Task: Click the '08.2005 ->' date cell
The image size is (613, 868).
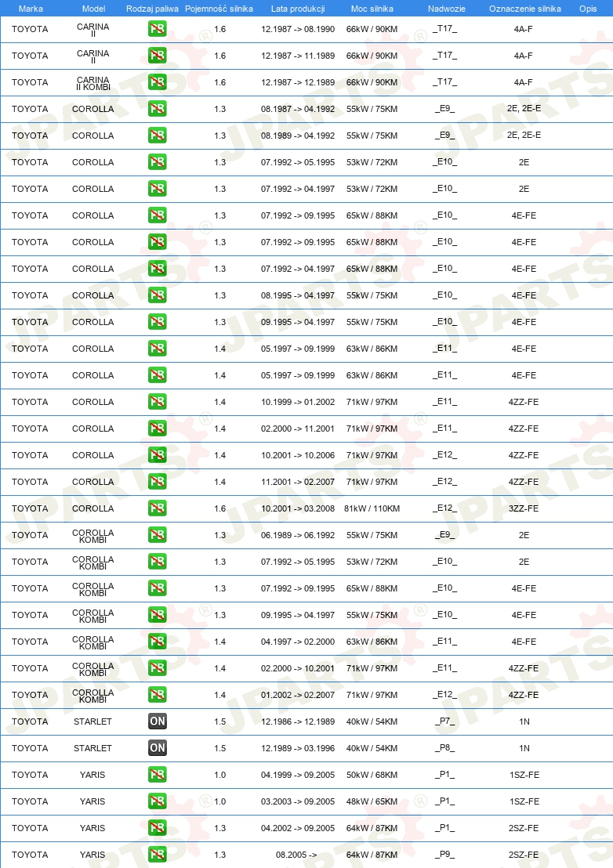Action: click(296, 854)
